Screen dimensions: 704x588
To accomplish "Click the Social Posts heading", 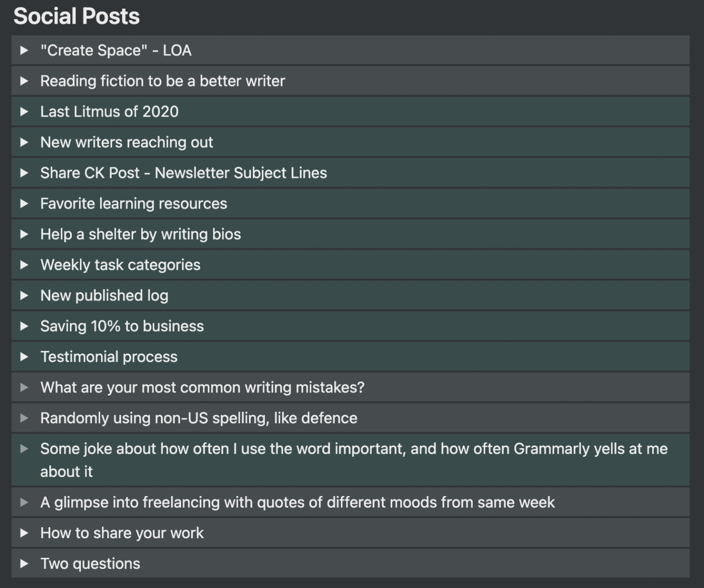I will click(76, 16).
